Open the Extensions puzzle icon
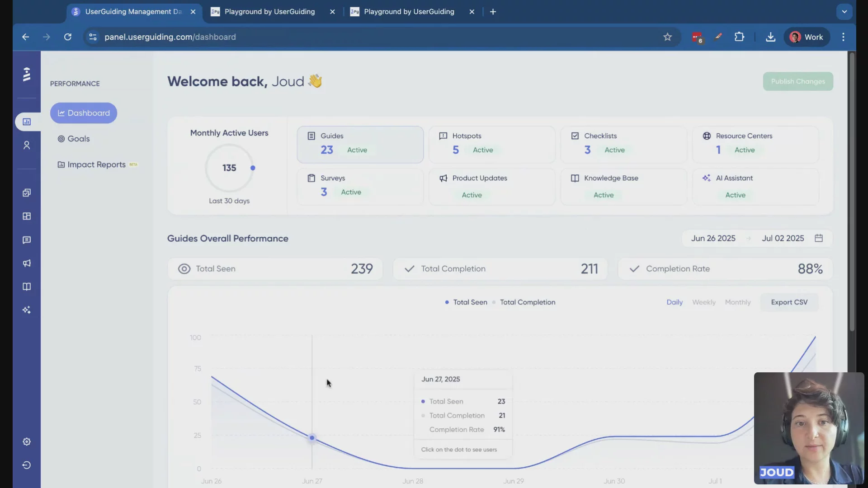This screenshot has height=488, width=868. [740, 37]
